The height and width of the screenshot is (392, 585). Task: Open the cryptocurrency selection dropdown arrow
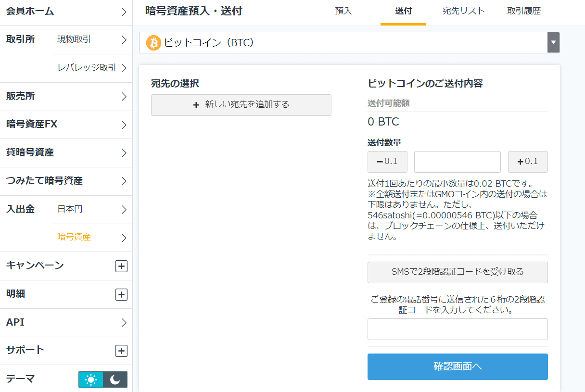[553, 43]
